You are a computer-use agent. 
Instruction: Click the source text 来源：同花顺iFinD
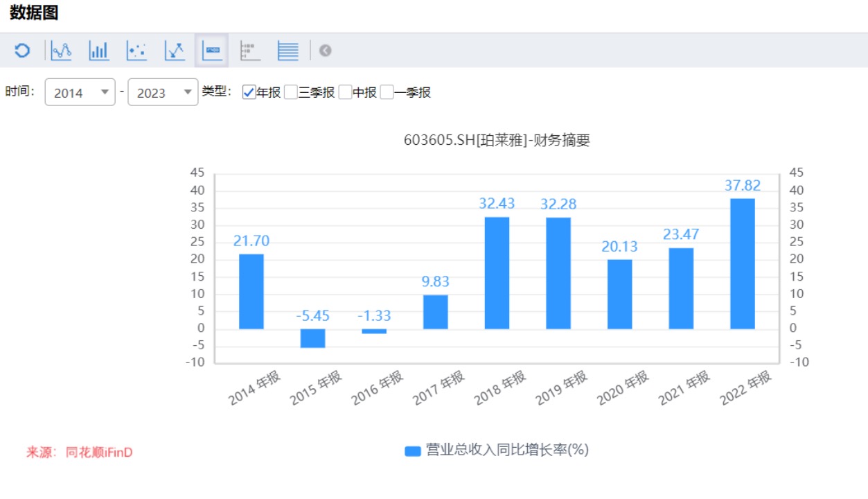point(80,453)
